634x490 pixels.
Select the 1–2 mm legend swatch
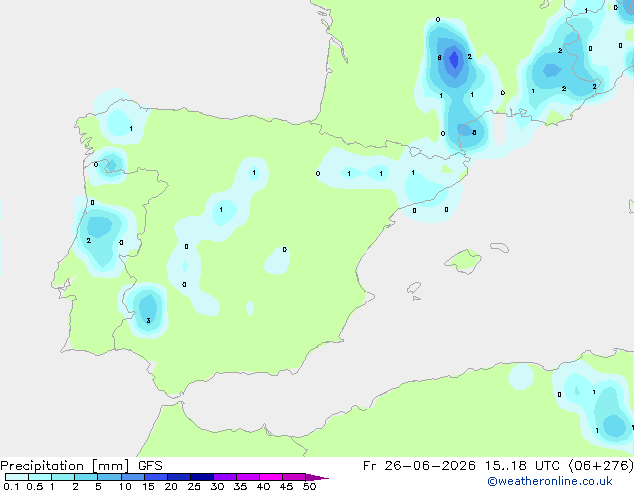point(63,477)
